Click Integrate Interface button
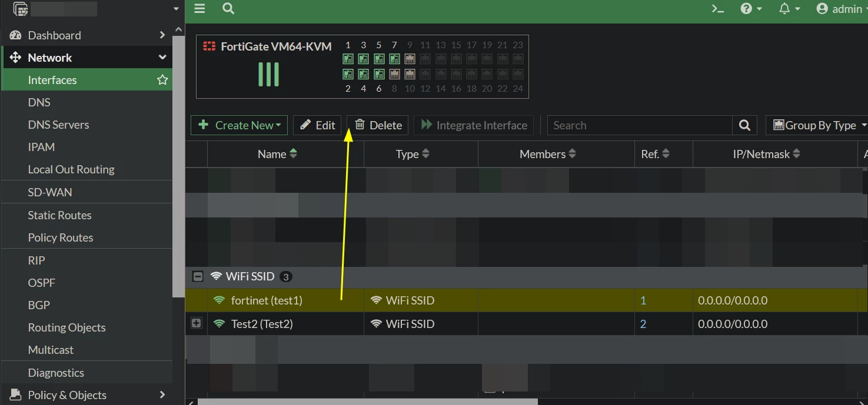868x405 pixels. (474, 125)
